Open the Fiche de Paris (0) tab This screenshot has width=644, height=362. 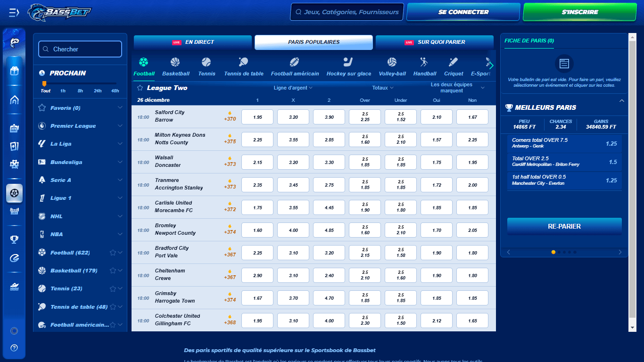click(529, 41)
